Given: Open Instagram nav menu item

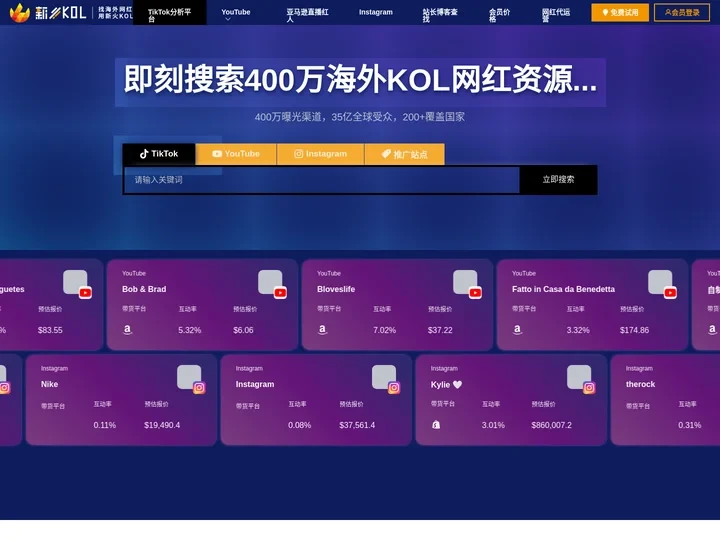Looking at the screenshot, I should (376, 12).
